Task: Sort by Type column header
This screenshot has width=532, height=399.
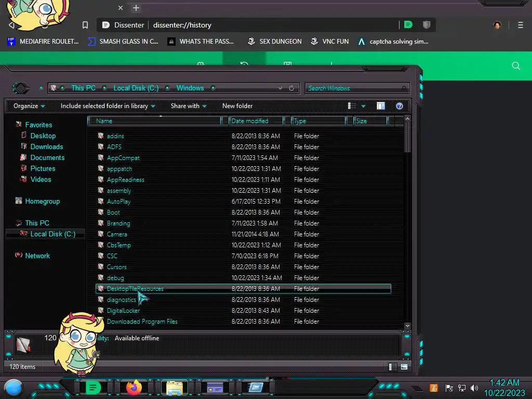Action: pyautogui.click(x=318, y=121)
